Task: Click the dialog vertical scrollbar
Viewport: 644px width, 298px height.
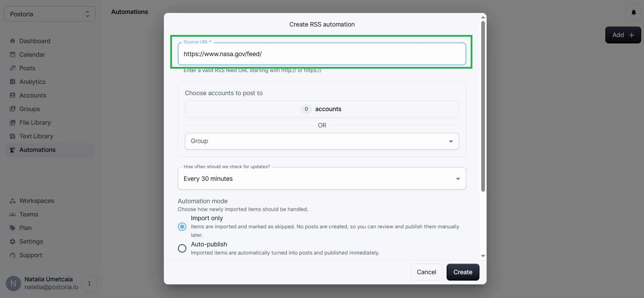Action: tap(483, 106)
